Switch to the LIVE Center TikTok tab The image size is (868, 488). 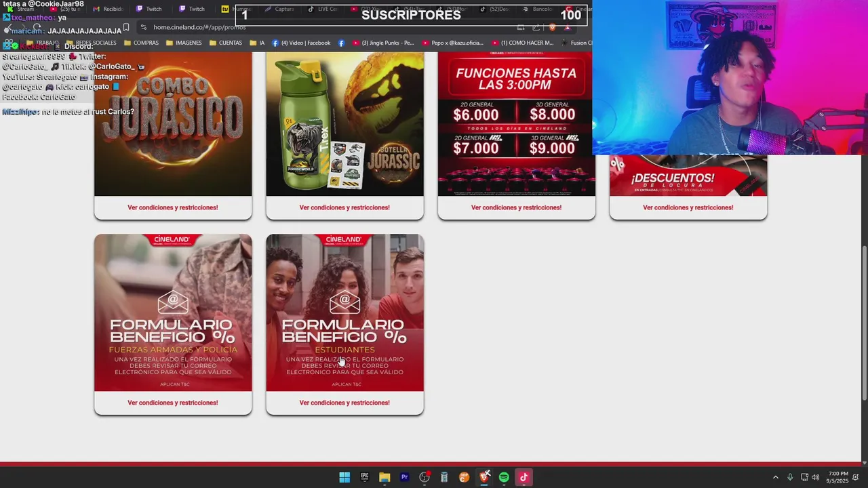(x=323, y=9)
